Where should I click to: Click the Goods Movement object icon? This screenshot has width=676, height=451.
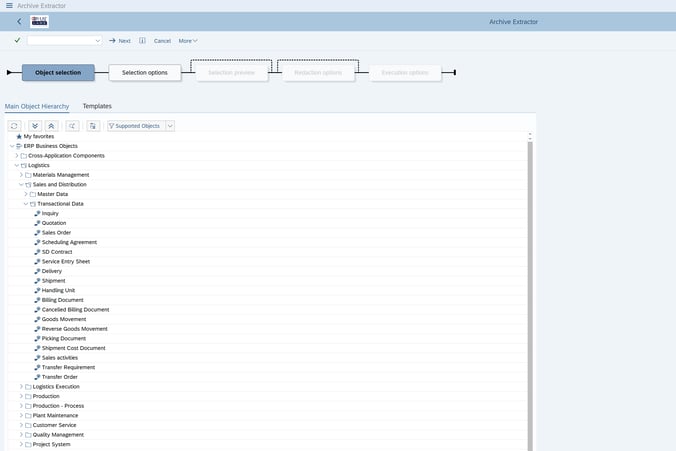point(37,319)
